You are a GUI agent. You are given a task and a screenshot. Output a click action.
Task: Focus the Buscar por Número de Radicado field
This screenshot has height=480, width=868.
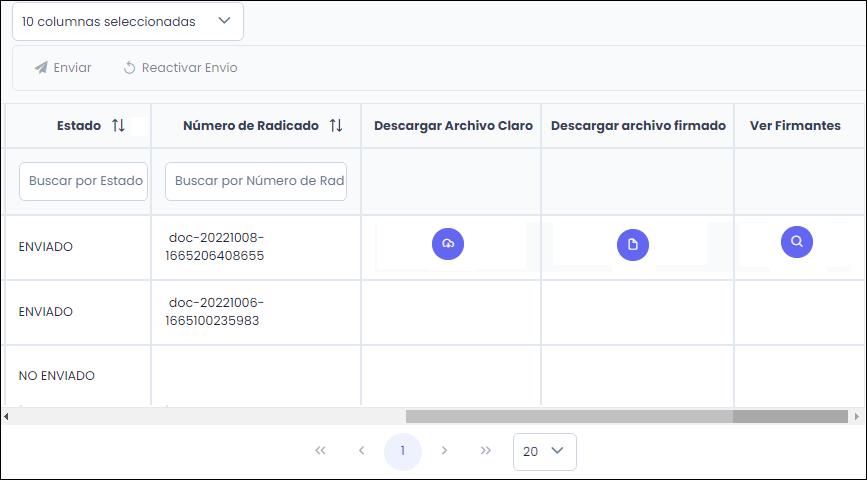pos(256,181)
